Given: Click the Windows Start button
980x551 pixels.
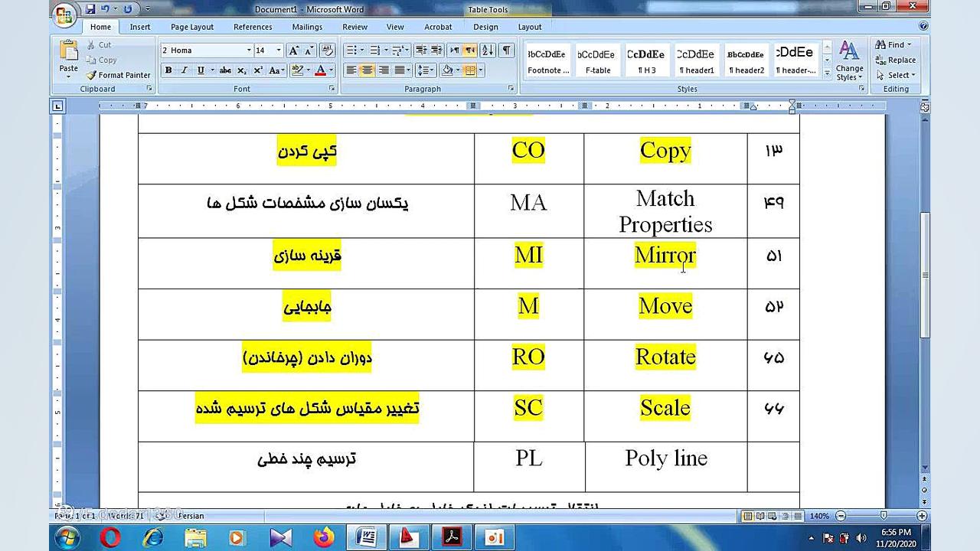Looking at the screenshot, I should [67, 537].
